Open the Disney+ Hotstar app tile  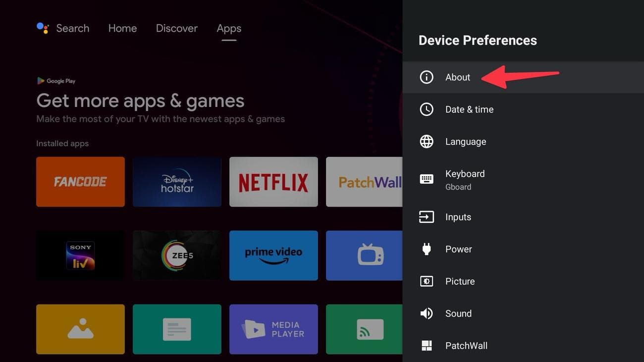click(x=177, y=181)
